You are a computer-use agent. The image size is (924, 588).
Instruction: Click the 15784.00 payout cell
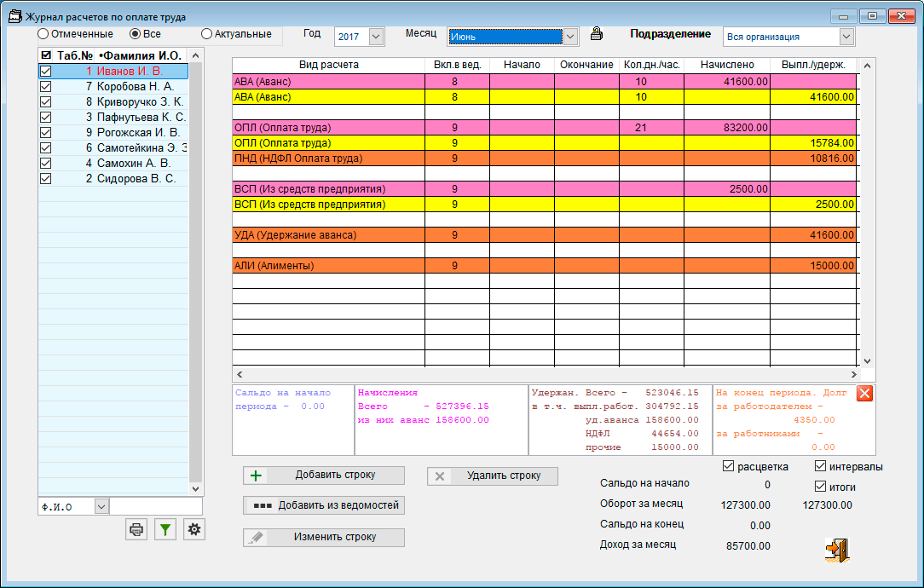pyautogui.click(x=813, y=143)
